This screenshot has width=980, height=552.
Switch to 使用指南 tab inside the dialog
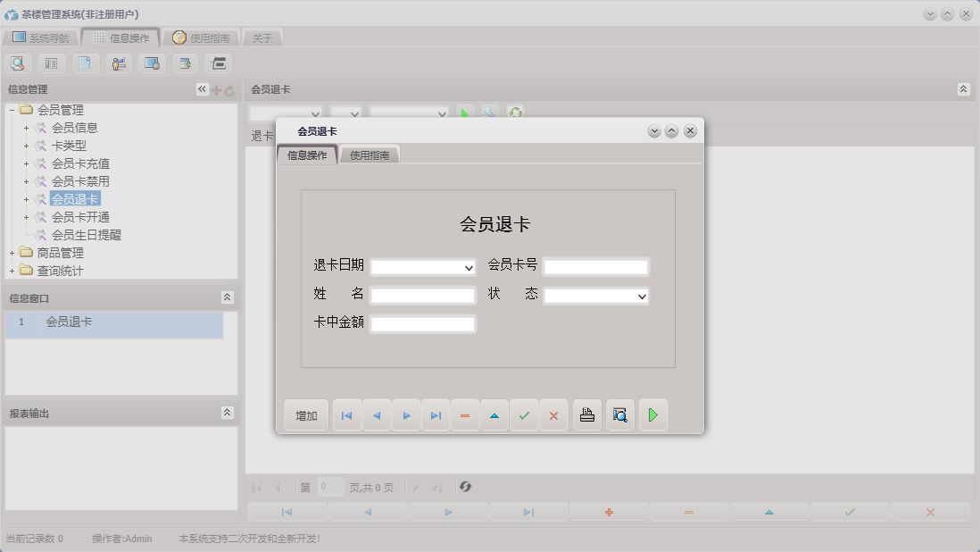coord(370,153)
